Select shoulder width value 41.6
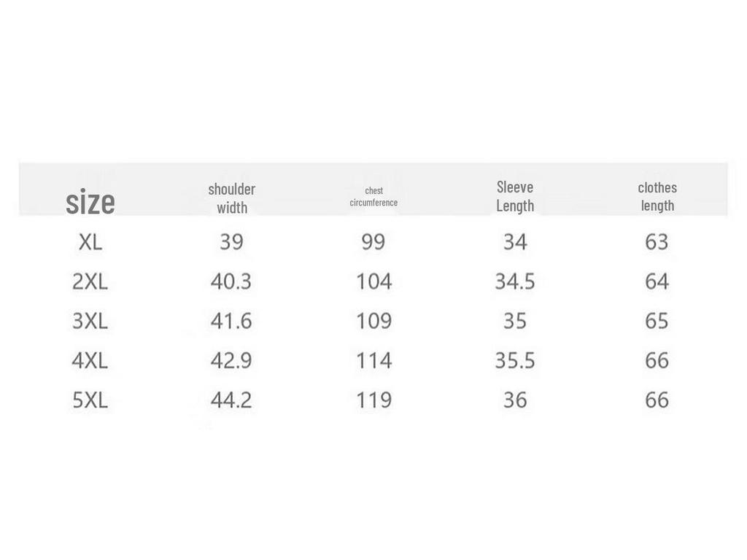This screenshot has height=560, width=747. pos(231,321)
